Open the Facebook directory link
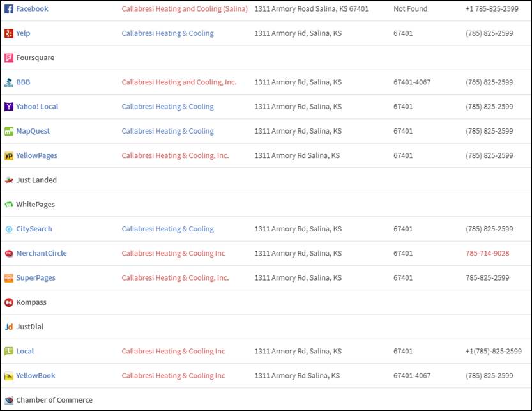 32,9
